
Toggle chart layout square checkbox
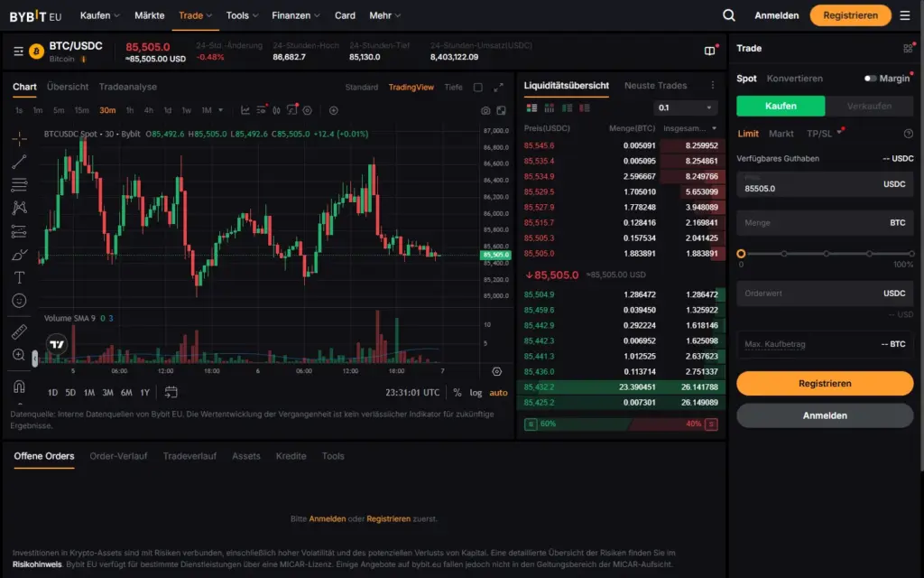click(478, 88)
